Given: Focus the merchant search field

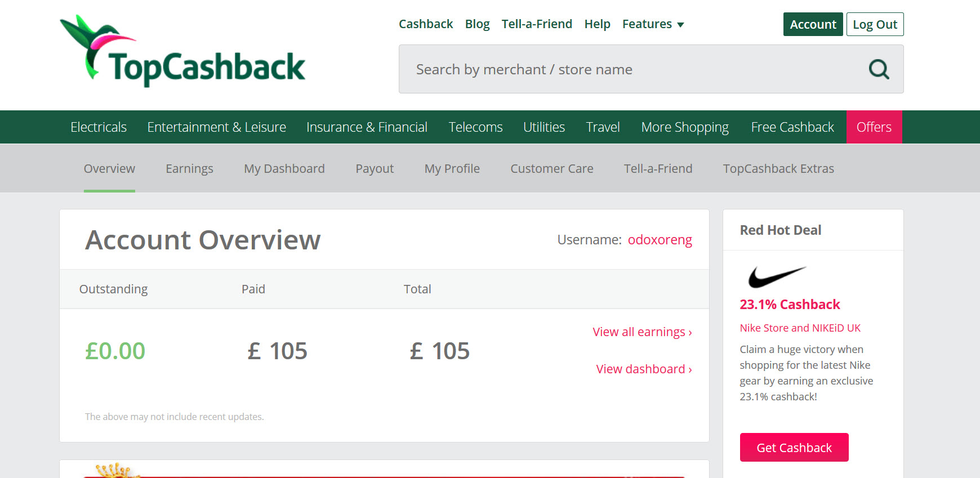Looking at the screenshot, I should (x=651, y=69).
